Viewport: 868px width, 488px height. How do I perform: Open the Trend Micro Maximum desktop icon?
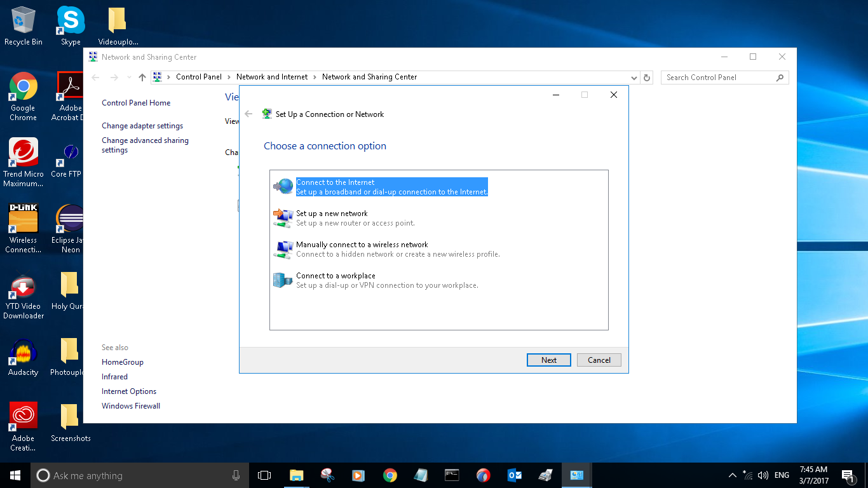(24, 163)
